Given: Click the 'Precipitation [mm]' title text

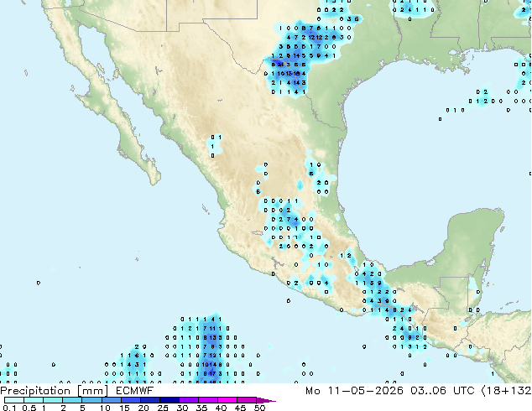Looking at the screenshot, I should pyautogui.click(x=55, y=391).
